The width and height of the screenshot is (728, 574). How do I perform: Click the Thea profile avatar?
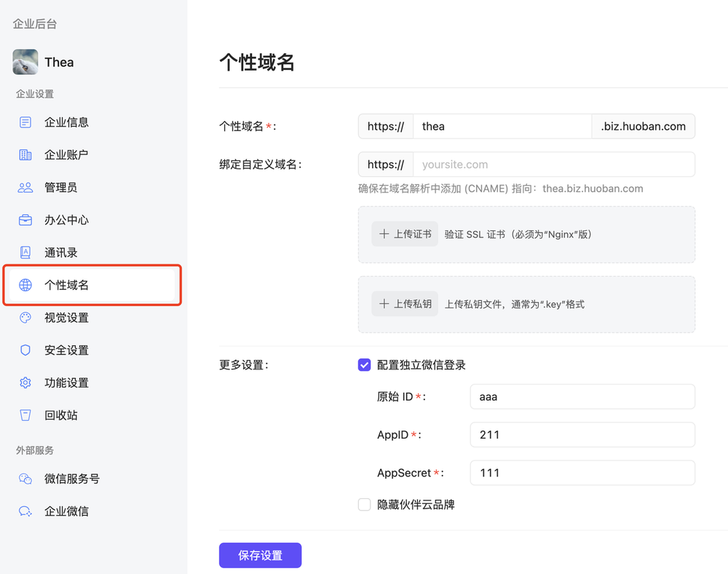tap(25, 62)
